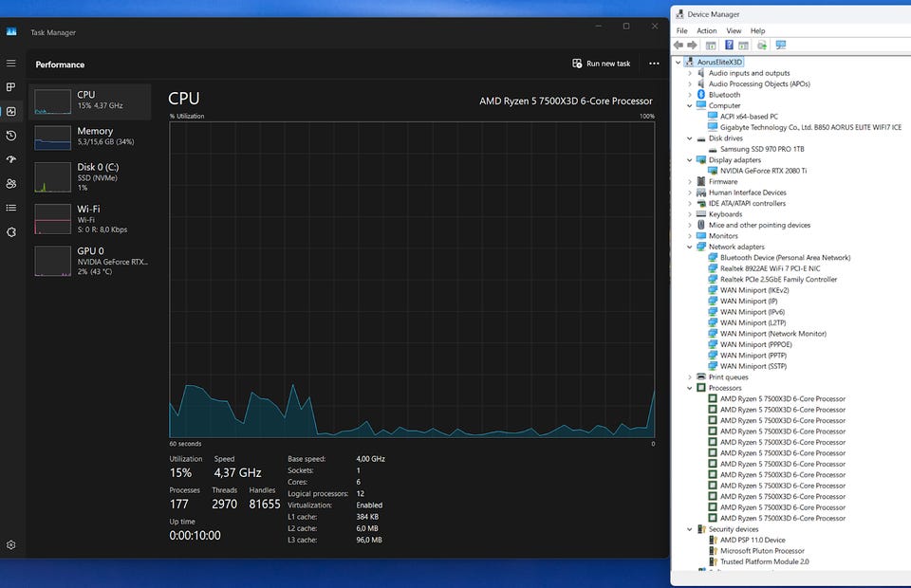
Task: Open Task Manager settings gear
Action: 11,544
